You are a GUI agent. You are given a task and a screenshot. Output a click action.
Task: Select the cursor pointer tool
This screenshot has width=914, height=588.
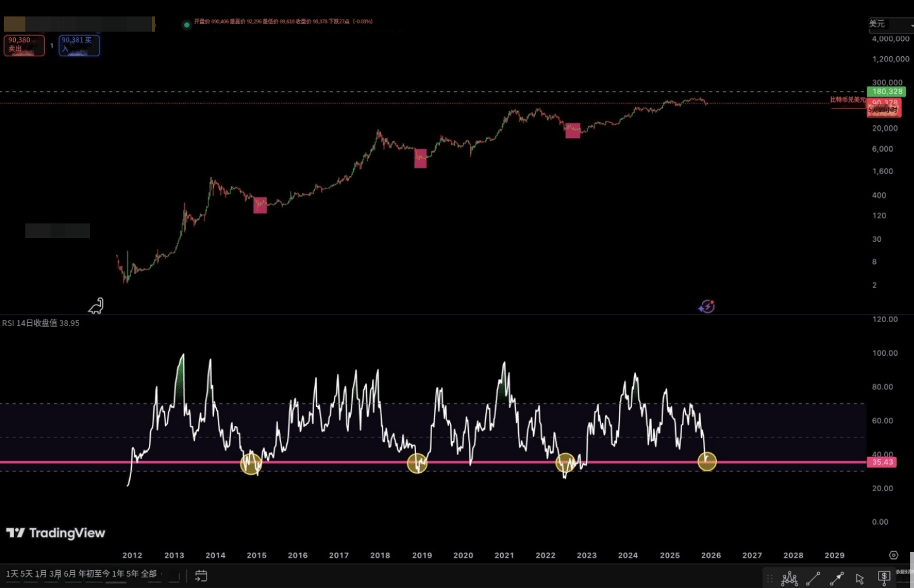pyautogui.click(x=860, y=579)
